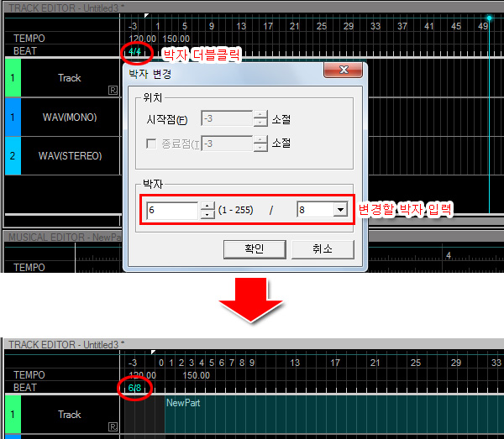Toggle R record icon on upper Track
The width and height of the screenshot is (504, 439).
[x=113, y=91]
